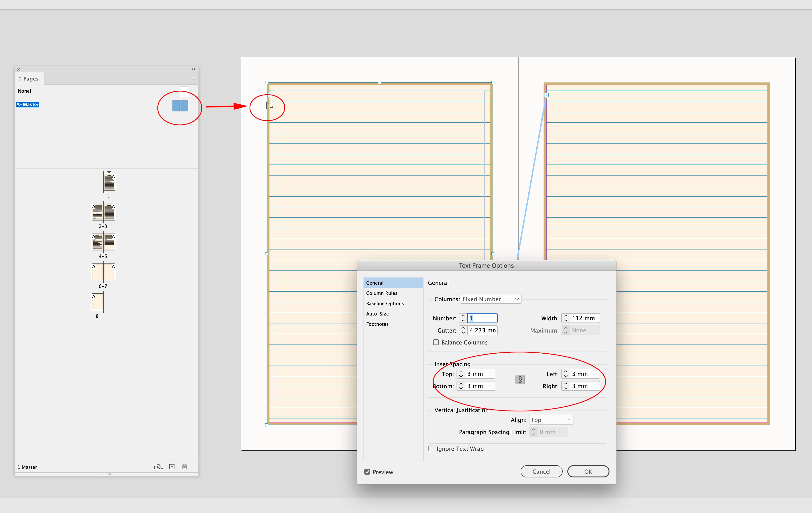Click the text thread in-port icon

(x=269, y=106)
